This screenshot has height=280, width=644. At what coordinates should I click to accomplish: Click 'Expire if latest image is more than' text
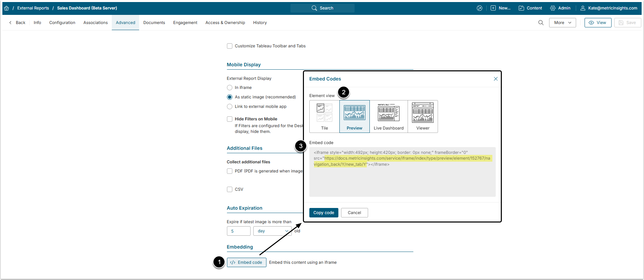[x=259, y=222]
